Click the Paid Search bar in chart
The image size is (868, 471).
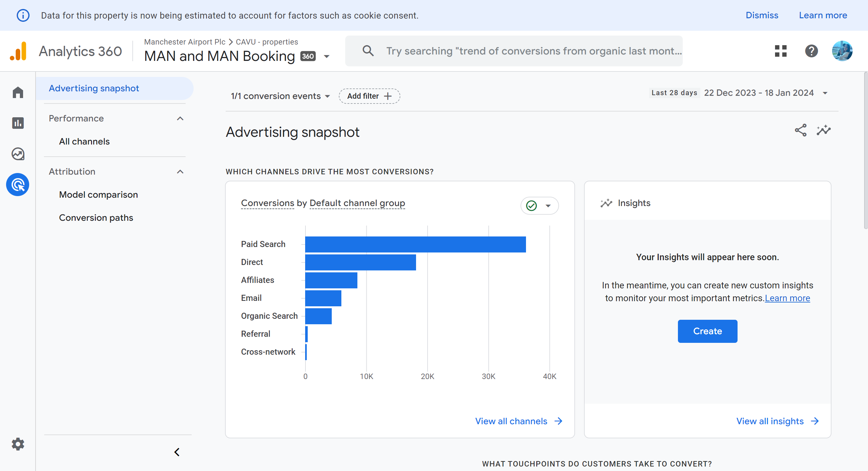pos(415,244)
